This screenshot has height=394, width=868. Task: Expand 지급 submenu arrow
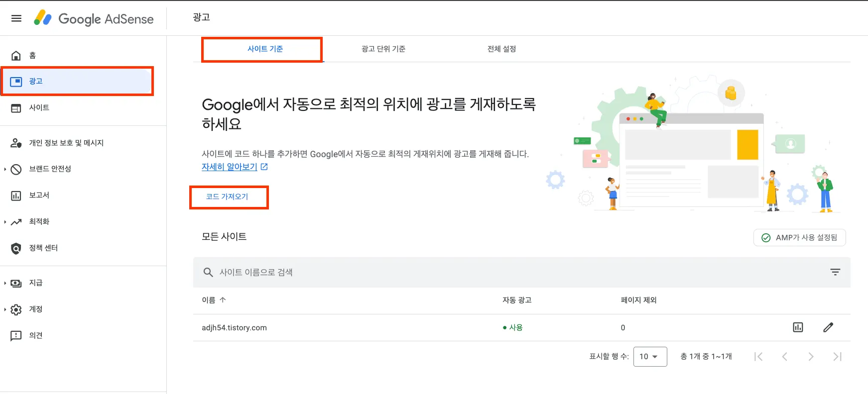[x=5, y=283]
